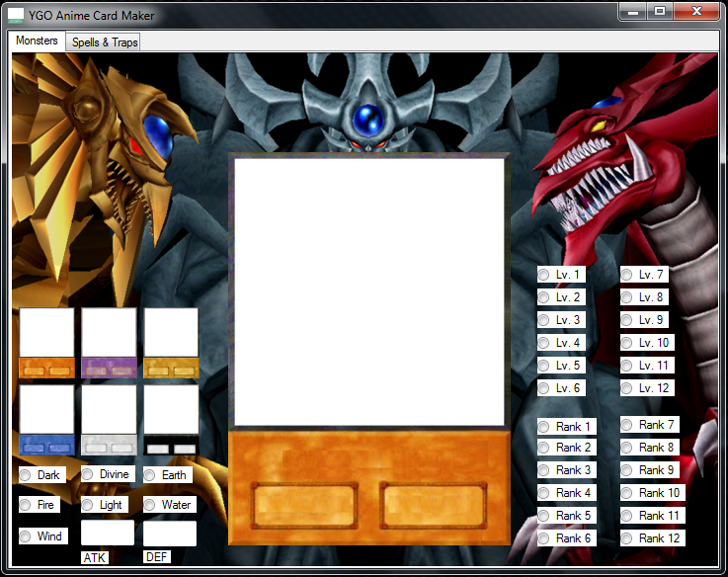Set monster level to Lv. 5
Image resolution: width=728 pixels, height=577 pixels.
pos(561,366)
